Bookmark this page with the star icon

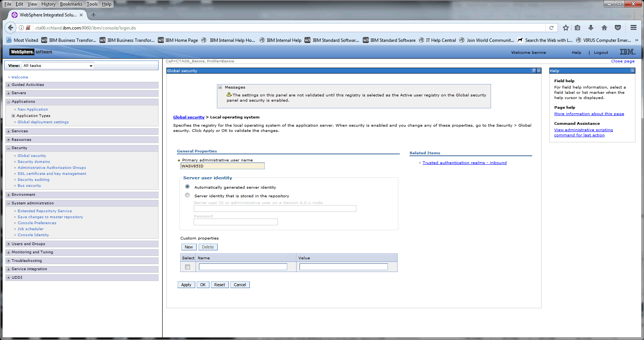[x=566, y=28]
